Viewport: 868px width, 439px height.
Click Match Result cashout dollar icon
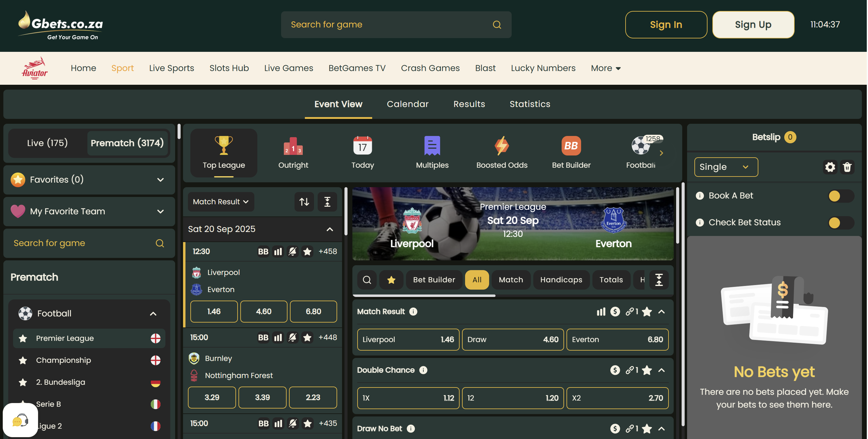[615, 312]
